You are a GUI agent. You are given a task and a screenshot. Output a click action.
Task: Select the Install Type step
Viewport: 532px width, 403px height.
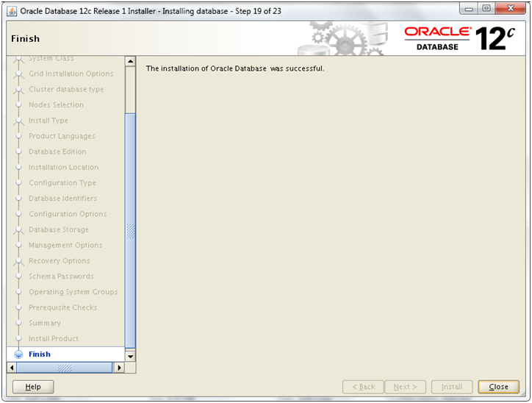point(48,120)
